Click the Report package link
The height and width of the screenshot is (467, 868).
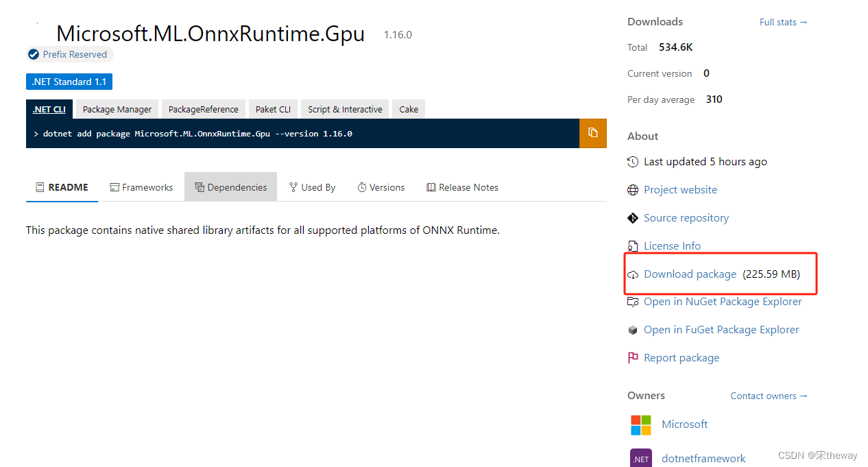(682, 358)
